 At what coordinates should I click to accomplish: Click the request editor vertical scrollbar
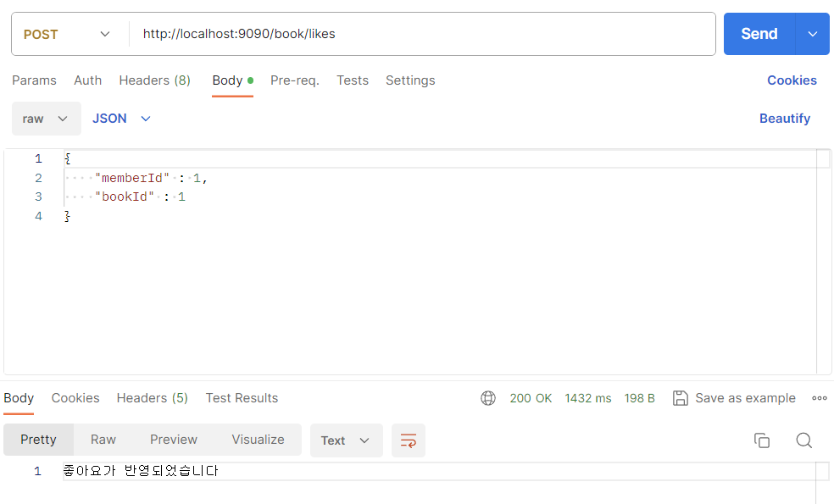pos(823,262)
